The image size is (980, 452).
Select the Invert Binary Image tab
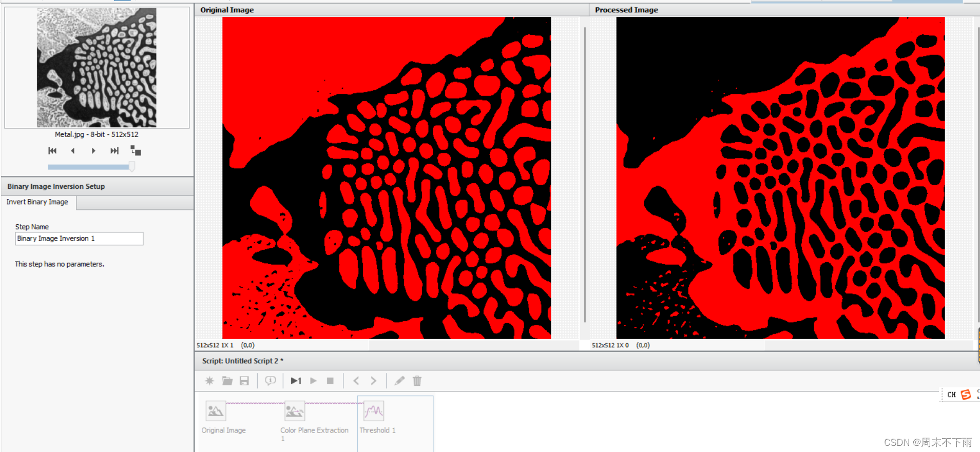[37, 202]
